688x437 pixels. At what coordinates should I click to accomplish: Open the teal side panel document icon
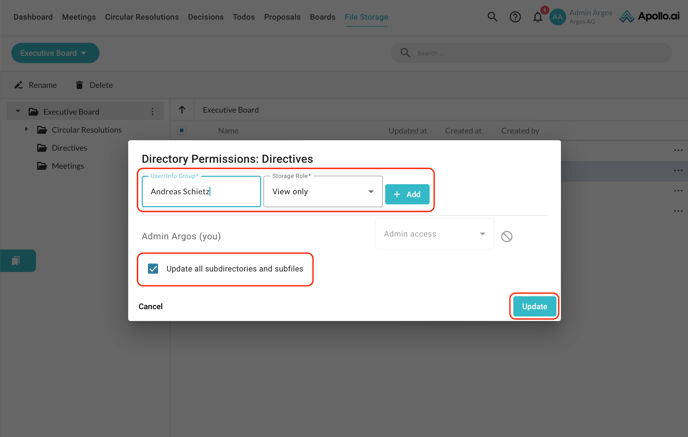16,260
